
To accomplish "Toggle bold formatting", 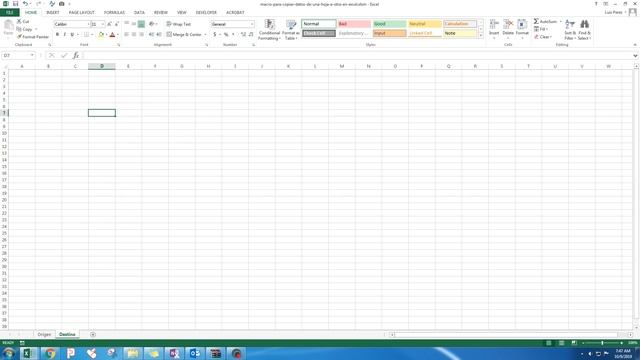I will point(57,35).
